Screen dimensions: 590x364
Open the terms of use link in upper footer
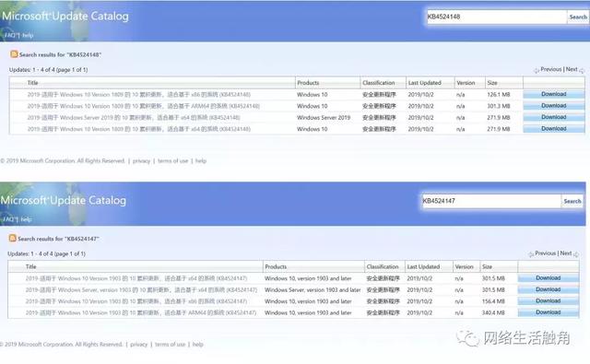172,161
